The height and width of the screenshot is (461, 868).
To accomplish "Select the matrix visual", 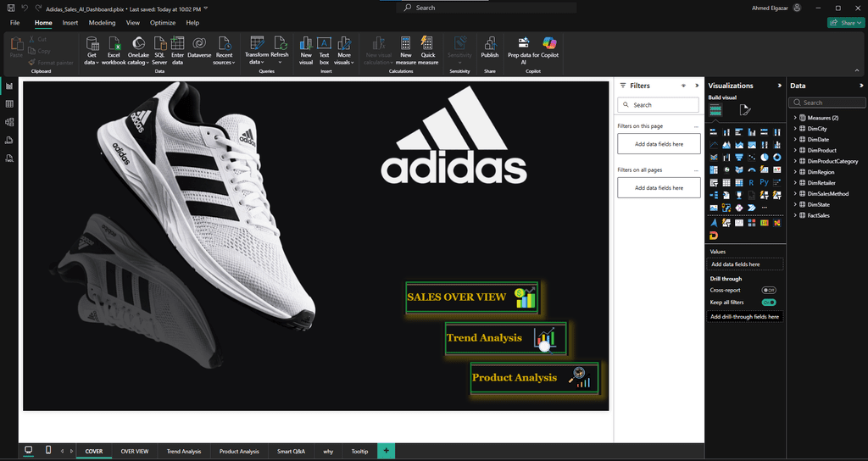I will click(739, 183).
